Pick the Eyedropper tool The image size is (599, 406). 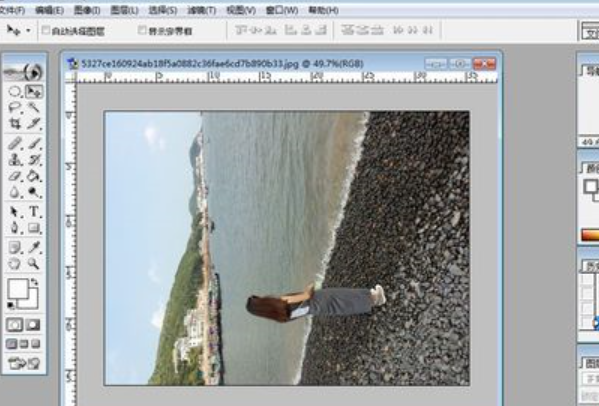[34, 247]
